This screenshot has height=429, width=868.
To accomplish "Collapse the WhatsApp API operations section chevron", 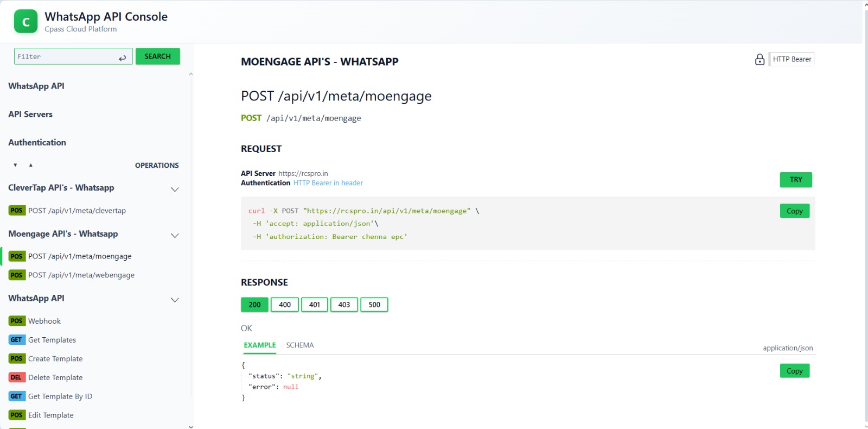I will pos(175,300).
